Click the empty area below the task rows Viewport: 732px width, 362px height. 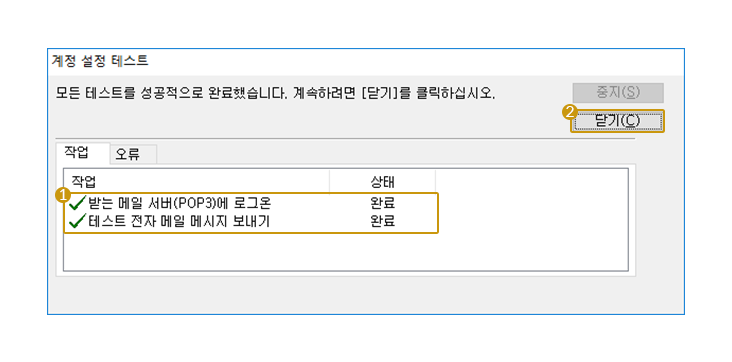click(345, 251)
